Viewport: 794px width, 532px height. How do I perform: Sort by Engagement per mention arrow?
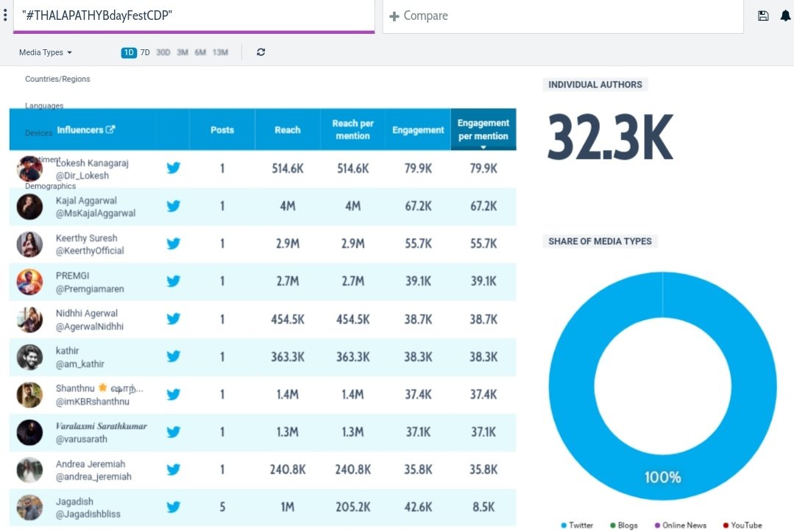pos(483,147)
